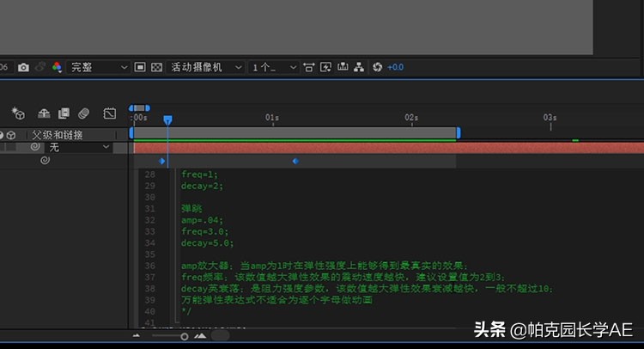Click the blue current time indicator
Image resolution: width=644 pixels, height=349 pixels.
click(x=167, y=120)
